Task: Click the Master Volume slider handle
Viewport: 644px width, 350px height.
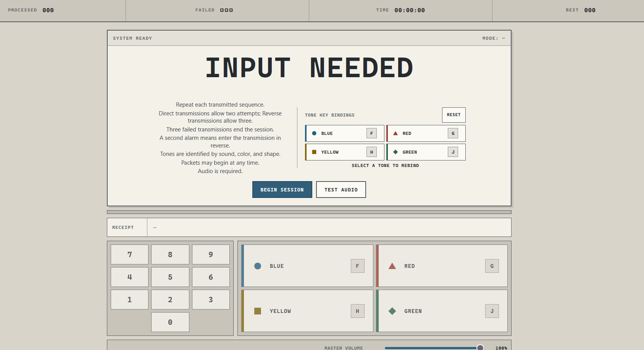Action: [480, 348]
